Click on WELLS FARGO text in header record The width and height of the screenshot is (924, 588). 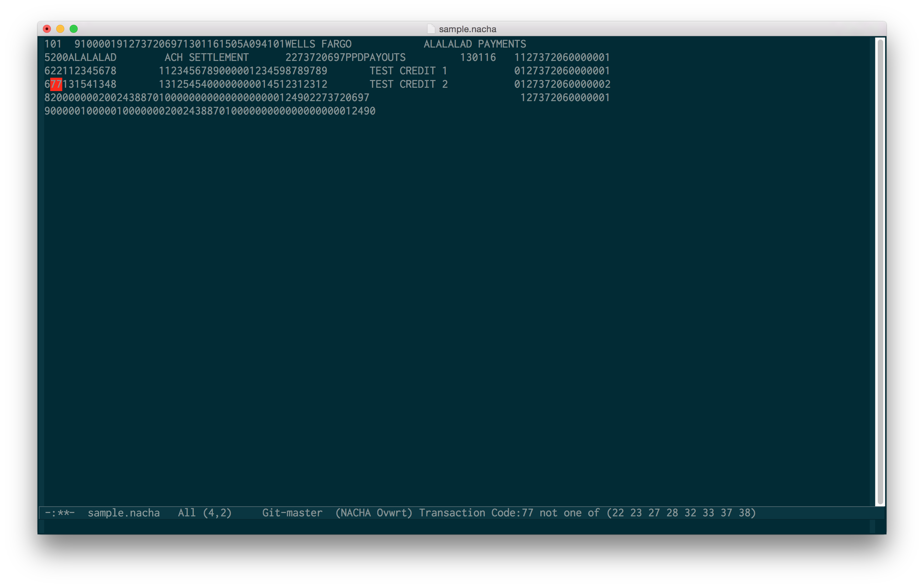(318, 44)
